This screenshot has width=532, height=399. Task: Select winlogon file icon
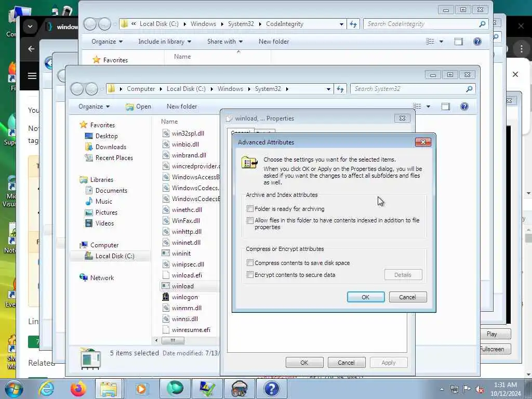coord(166,297)
